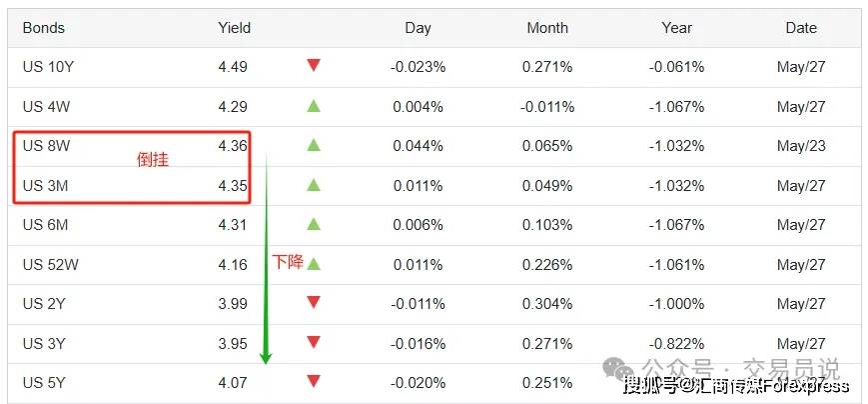Click the green up arrow for US 52W
Screen dimensions: 868x404
(x=314, y=263)
